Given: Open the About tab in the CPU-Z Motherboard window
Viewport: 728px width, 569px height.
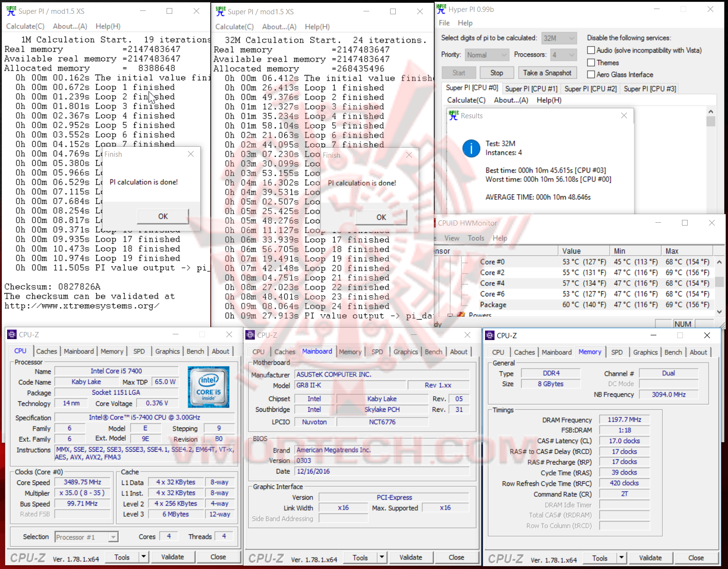Looking at the screenshot, I should click(458, 352).
